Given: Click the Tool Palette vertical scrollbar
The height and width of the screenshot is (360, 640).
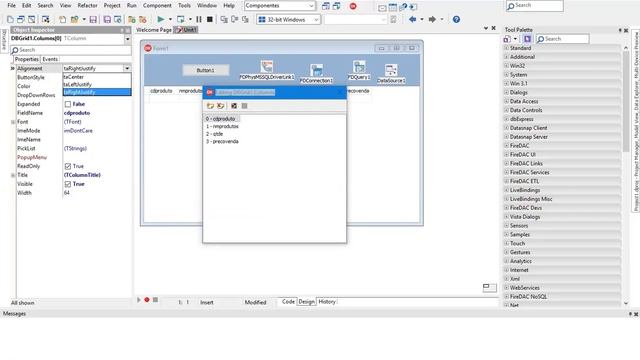Looking at the screenshot, I should click(626, 176).
